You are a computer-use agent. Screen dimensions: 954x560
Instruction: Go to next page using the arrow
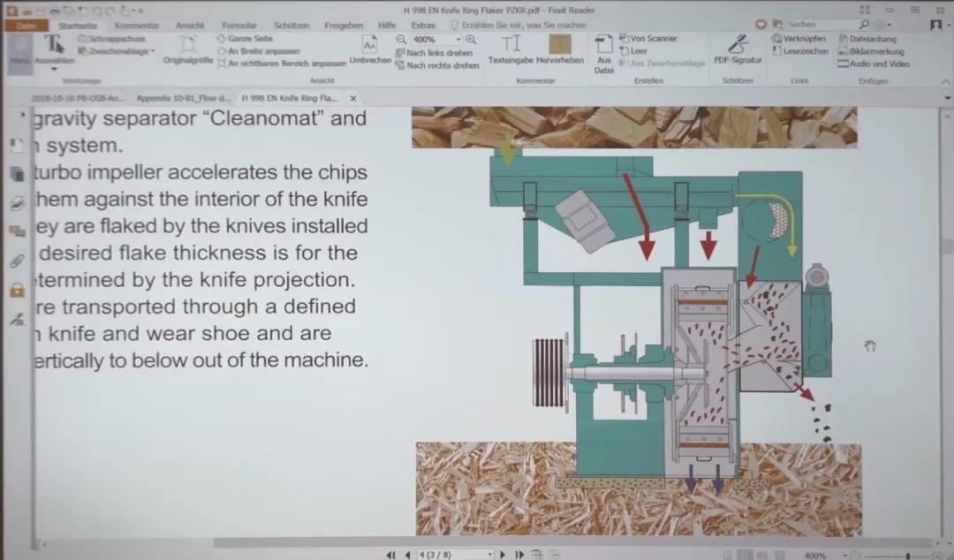503,555
